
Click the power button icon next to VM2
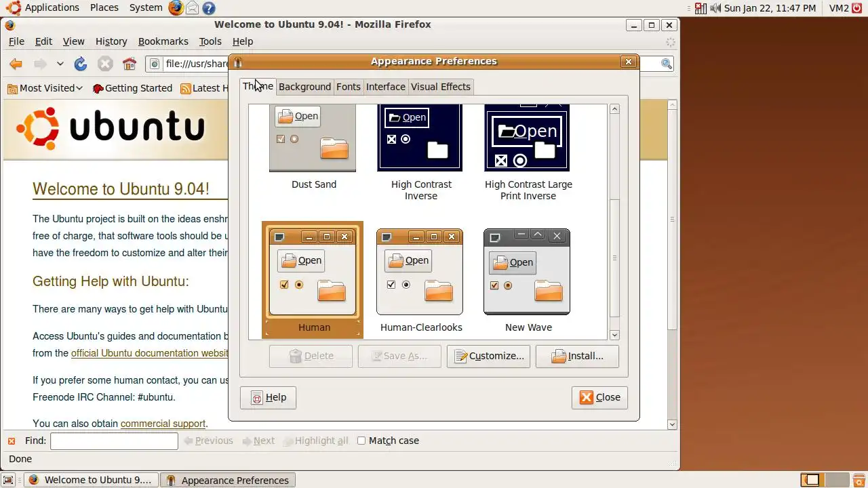[x=856, y=8]
